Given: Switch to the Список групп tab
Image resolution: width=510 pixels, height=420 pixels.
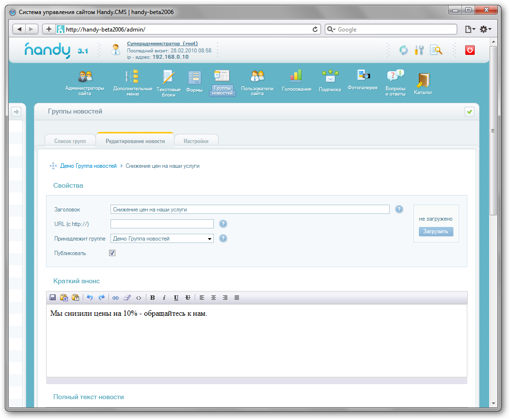Looking at the screenshot, I should pyautogui.click(x=70, y=141).
